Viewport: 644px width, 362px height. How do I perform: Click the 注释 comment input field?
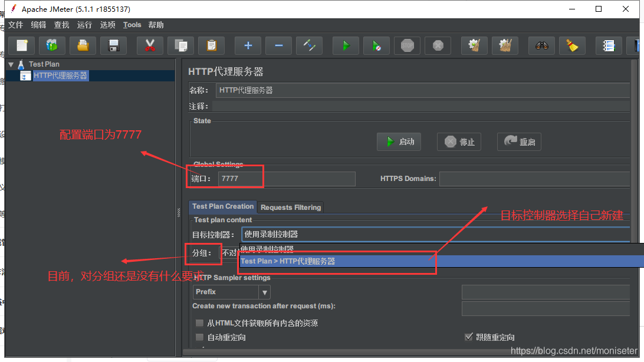(x=421, y=106)
